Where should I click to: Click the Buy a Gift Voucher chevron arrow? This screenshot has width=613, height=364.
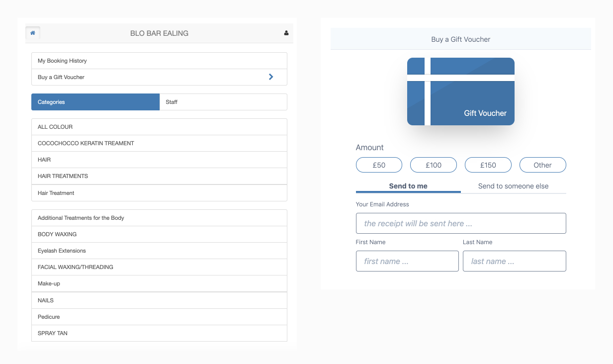click(271, 77)
